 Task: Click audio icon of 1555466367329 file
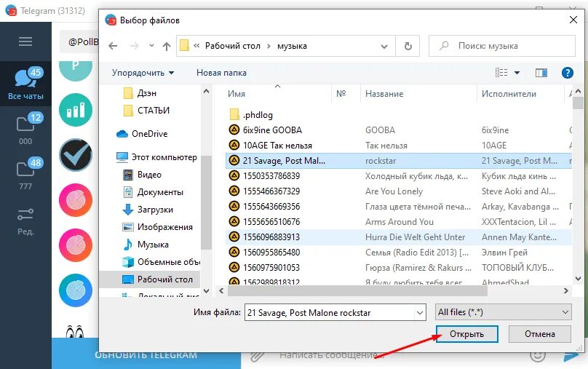pos(234,191)
